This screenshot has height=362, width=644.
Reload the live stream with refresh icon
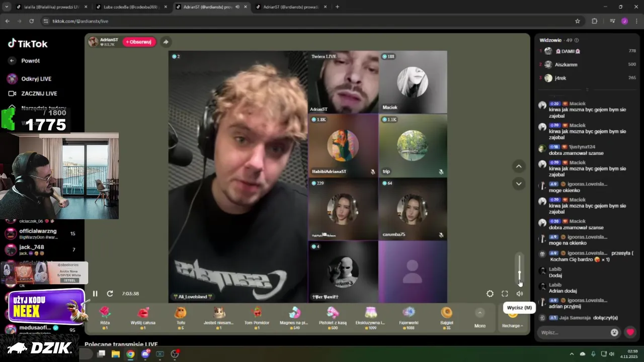(110, 294)
